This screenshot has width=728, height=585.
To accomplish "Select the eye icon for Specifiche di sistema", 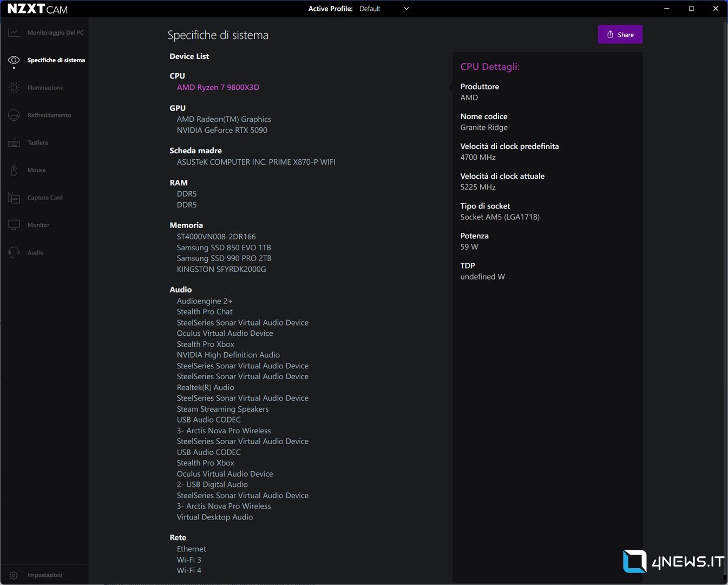I will coord(14,60).
